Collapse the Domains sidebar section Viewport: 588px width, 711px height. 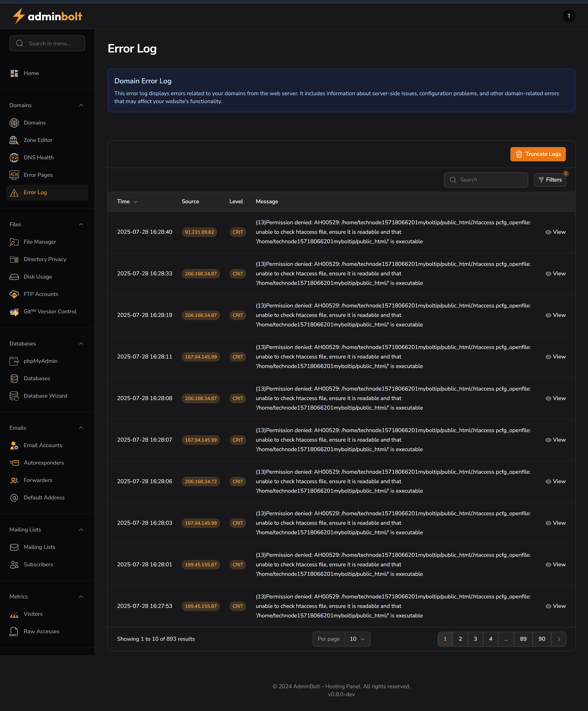pyautogui.click(x=81, y=105)
